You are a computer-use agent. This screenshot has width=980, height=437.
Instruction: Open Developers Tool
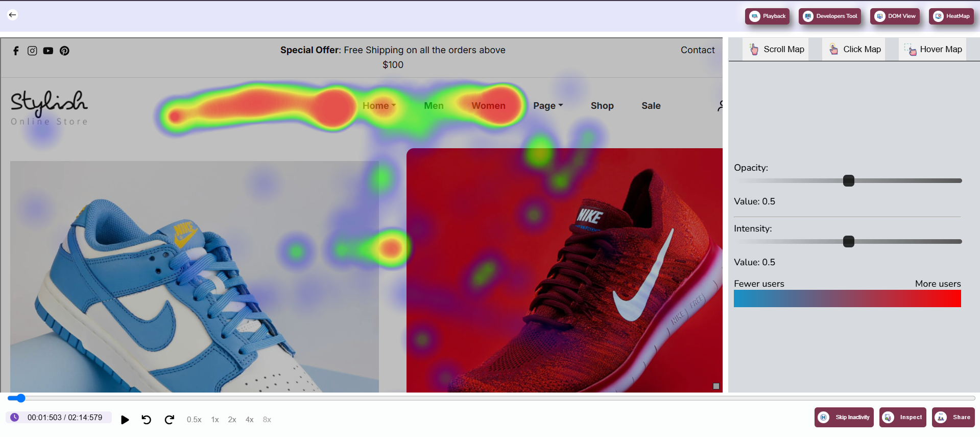(830, 16)
